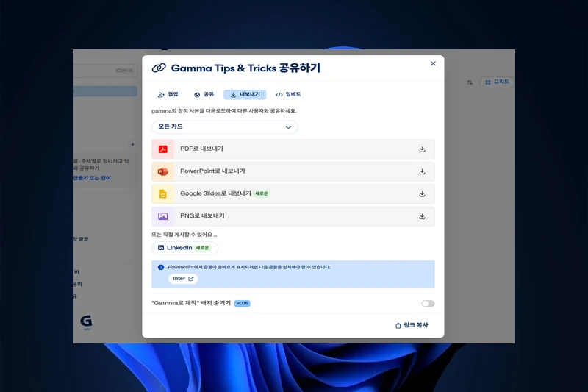Image resolution: width=588 pixels, height=392 pixels.
Task: Click the info icon in blue notice
Action: pos(161,268)
